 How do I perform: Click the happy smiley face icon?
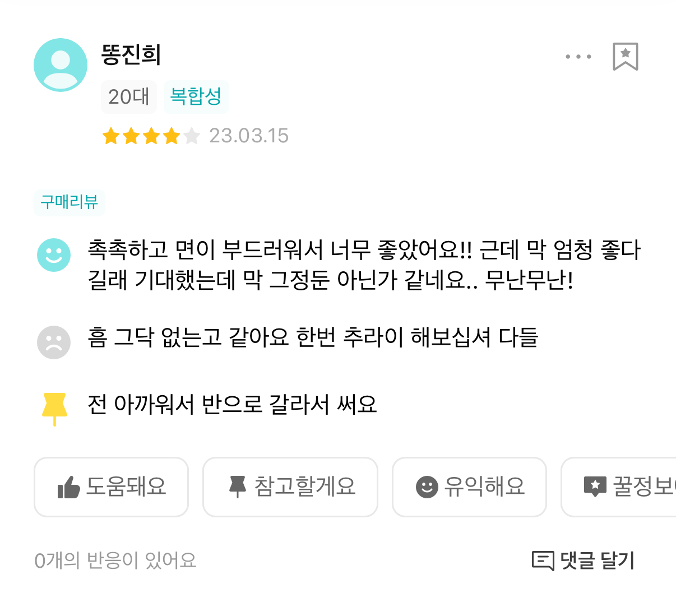54,255
